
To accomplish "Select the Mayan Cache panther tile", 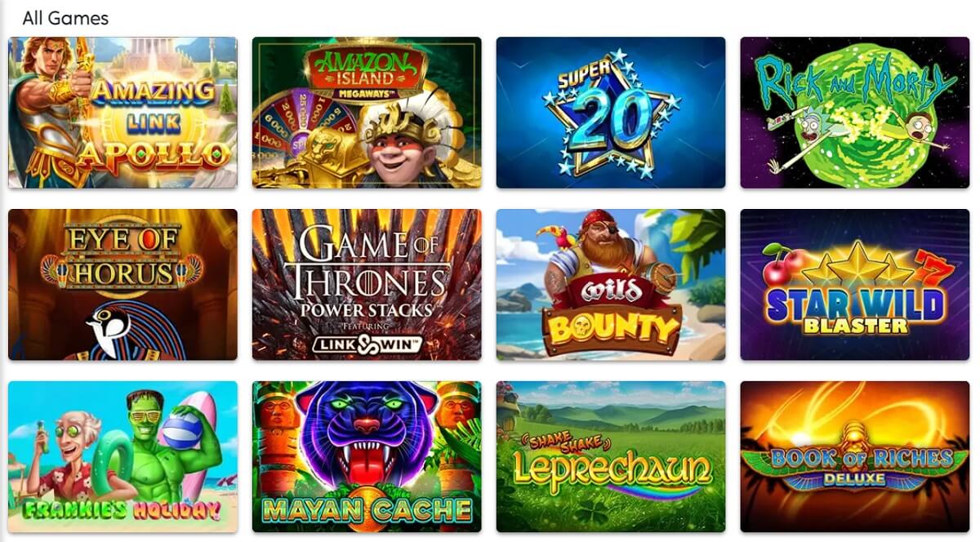I will coord(367,456).
